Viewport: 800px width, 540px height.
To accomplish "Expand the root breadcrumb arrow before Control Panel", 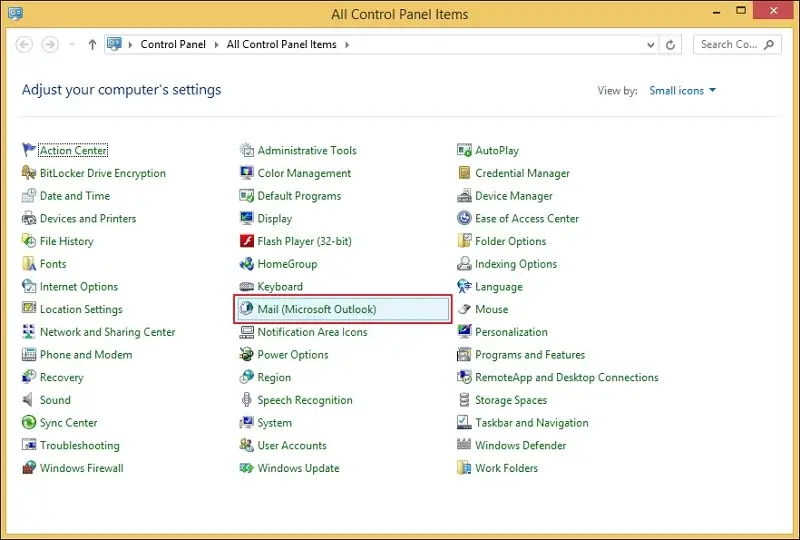I will click(130, 45).
